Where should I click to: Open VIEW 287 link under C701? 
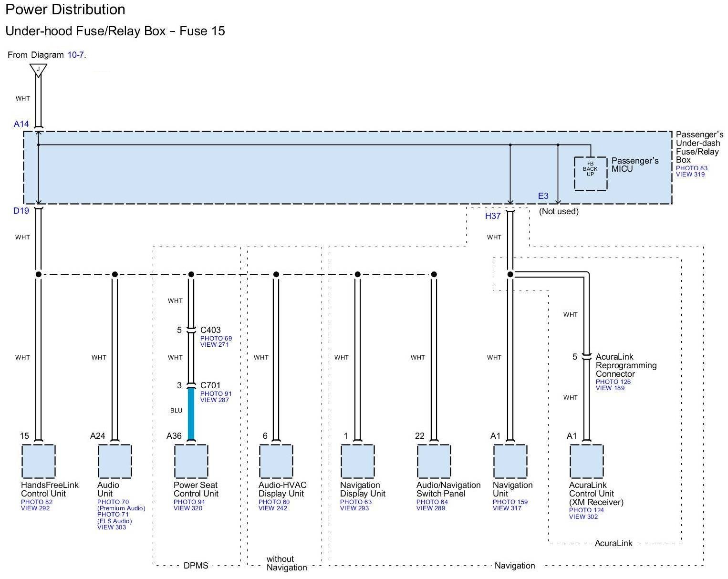click(x=214, y=400)
